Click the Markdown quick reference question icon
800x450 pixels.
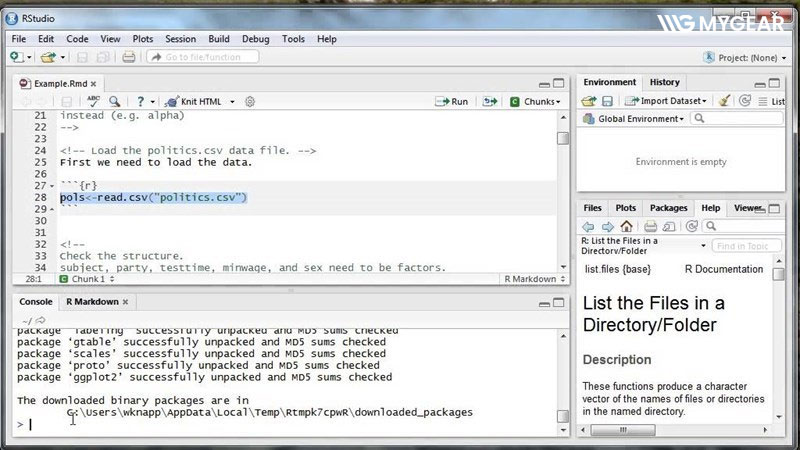pos(140,102)
